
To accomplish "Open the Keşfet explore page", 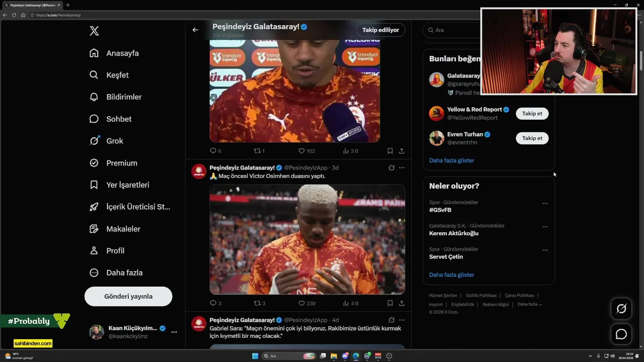I will pyautogui.click(x=109, y=75).
